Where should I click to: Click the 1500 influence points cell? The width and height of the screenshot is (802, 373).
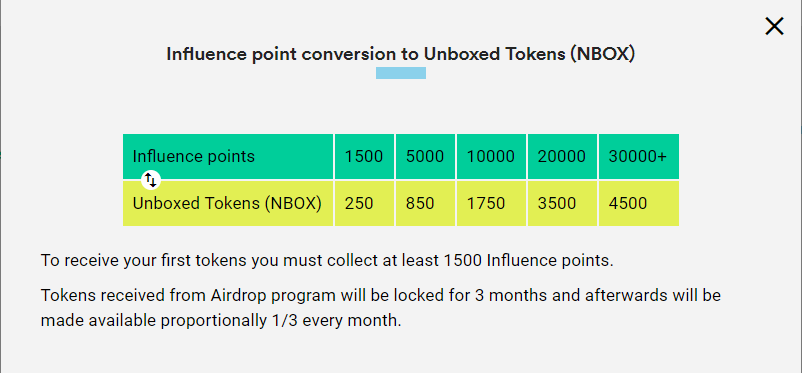[364, 156]
